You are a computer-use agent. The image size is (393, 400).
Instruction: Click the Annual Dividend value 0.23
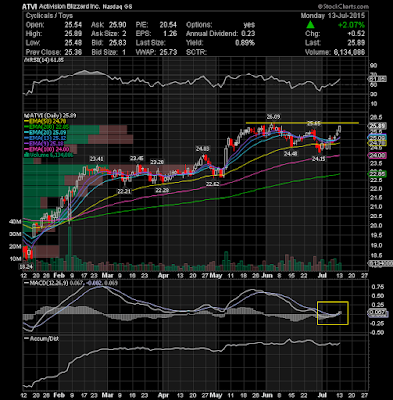(249, 34)
